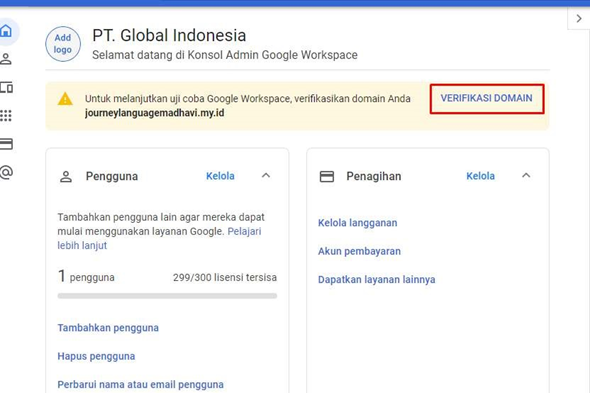The width and height of the screenshot is (590, 393).
Task: Open Perbarui nama atau email pengguna
Action: tap(140, 384)
